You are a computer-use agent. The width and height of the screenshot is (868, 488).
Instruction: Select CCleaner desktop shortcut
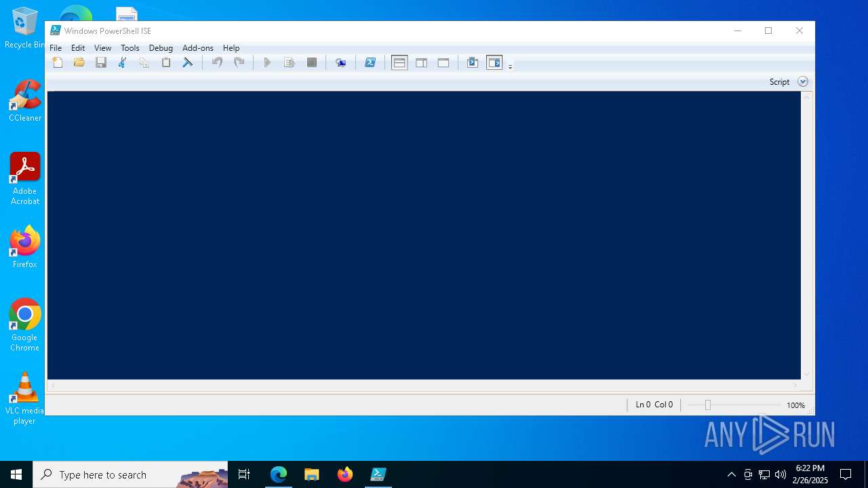25,101
